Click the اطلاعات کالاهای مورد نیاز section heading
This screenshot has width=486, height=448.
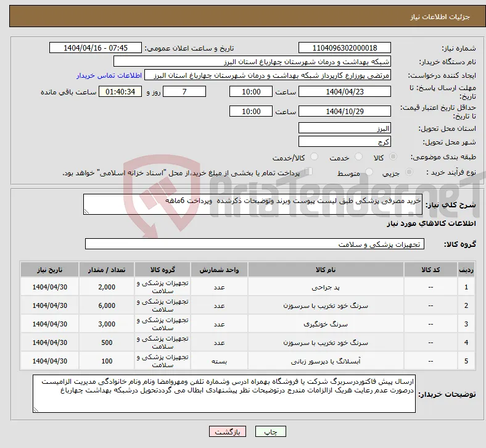(x=431, y=223)
